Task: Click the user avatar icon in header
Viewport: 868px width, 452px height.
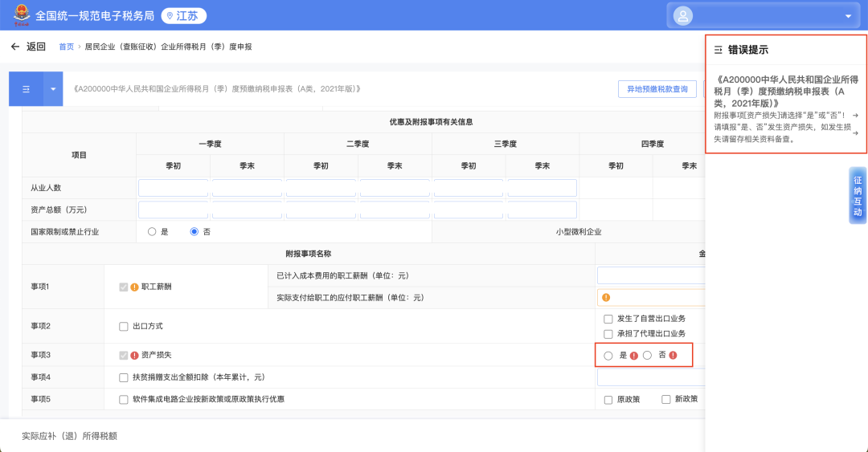Action: (x=683, y=16)
